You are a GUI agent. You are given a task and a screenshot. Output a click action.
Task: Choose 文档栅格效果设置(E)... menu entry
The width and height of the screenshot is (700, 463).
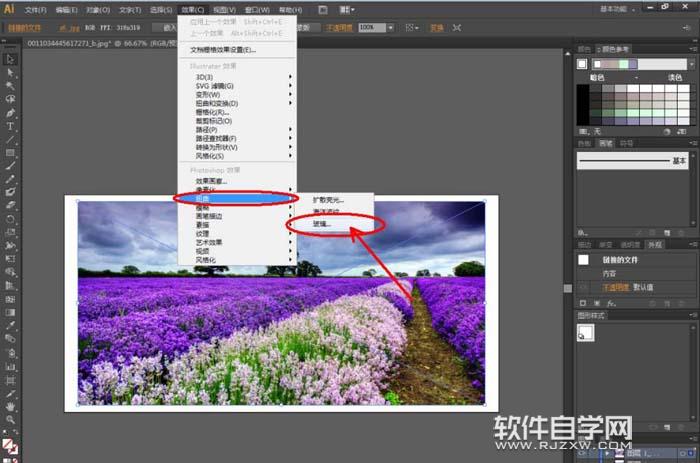[237, 50]
